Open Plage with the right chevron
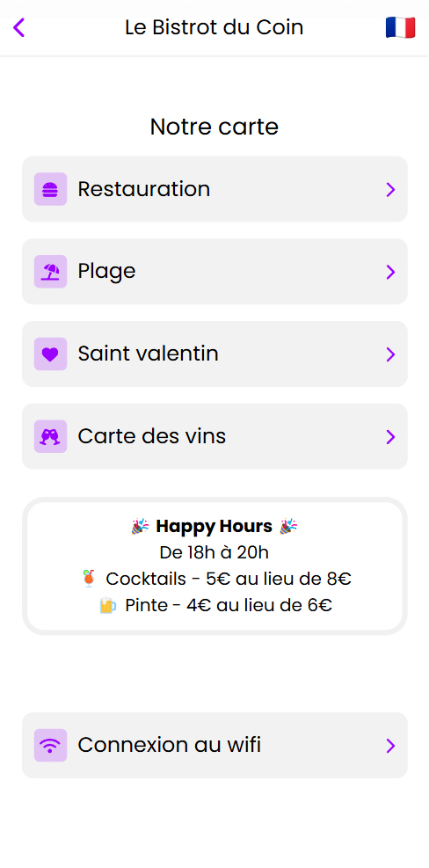This screenshot has height=868, width=429. tap(391, 273)
